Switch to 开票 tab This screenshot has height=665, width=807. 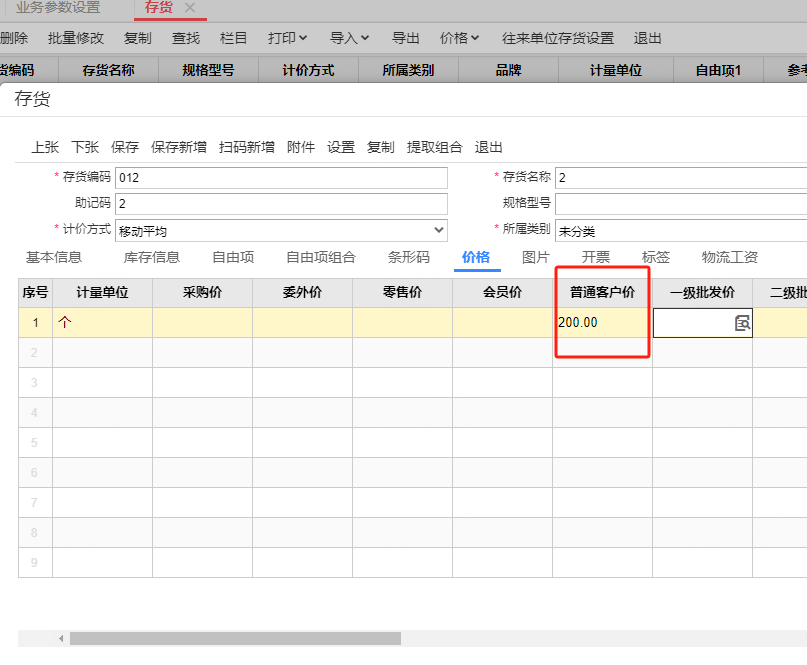[596, 257]
